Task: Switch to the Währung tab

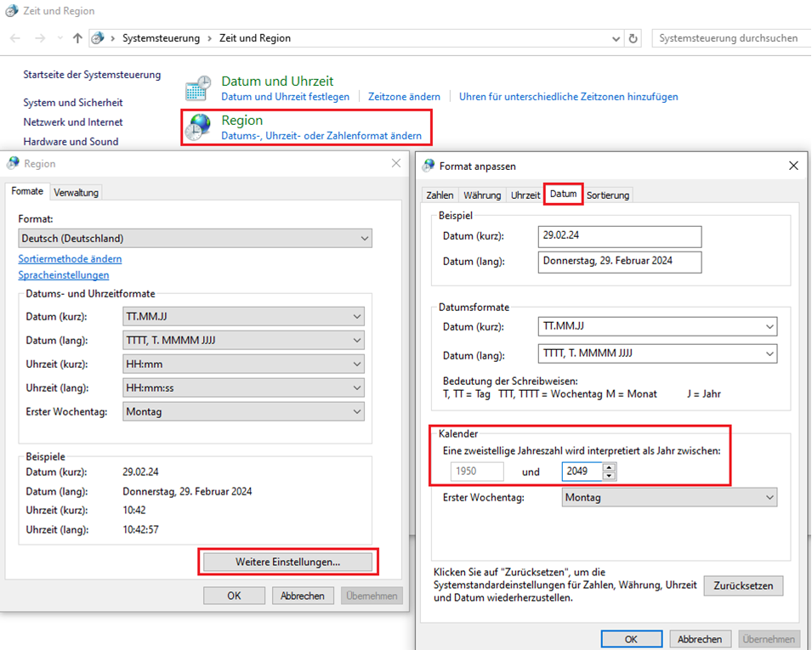Action: pos(482,195)
